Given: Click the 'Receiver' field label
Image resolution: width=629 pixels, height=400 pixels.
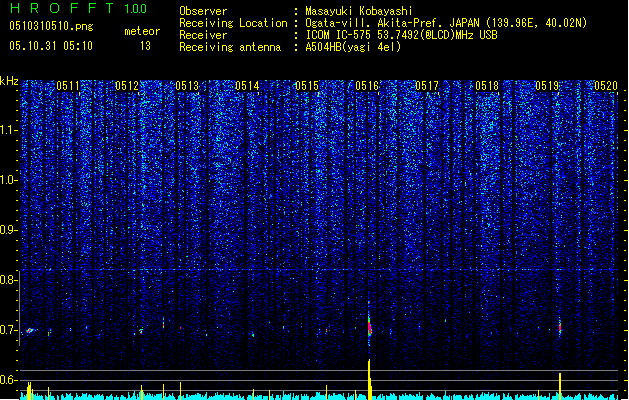Looking at the screenshot, I should 203,35.
